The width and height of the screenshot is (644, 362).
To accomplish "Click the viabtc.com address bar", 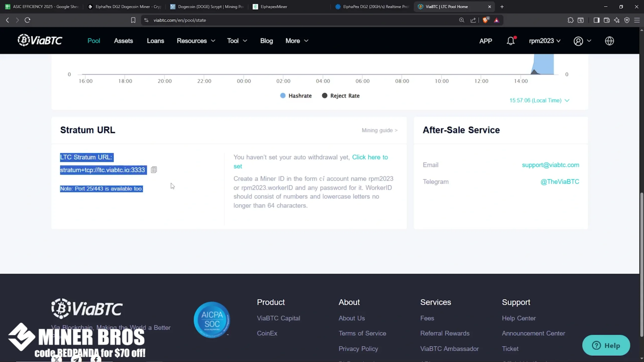I will tap(180, 20).
